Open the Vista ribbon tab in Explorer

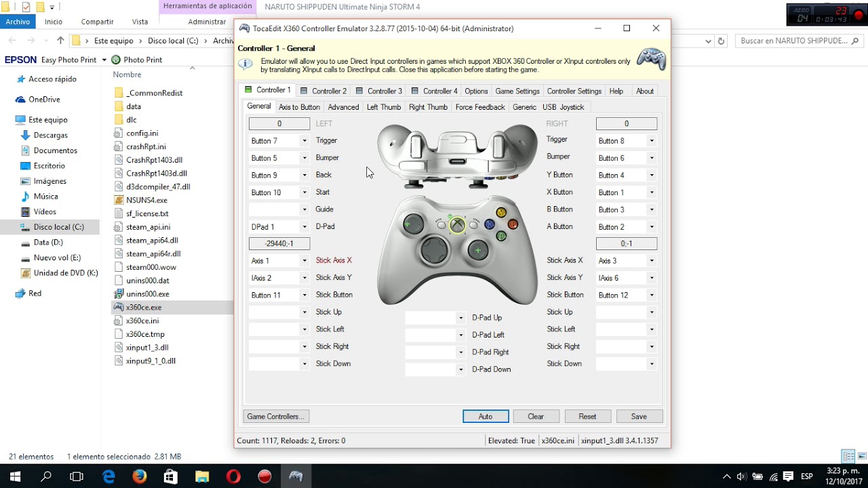140,22
